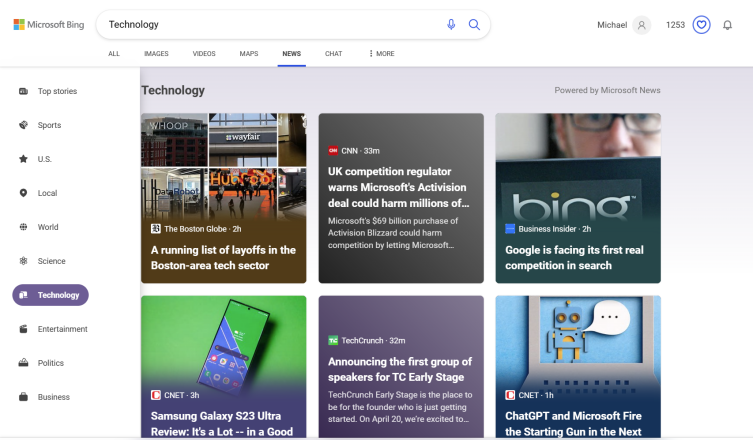Click Powered by Microsoft News
This screenshot has width=753, height=440.
coord(607,90)
